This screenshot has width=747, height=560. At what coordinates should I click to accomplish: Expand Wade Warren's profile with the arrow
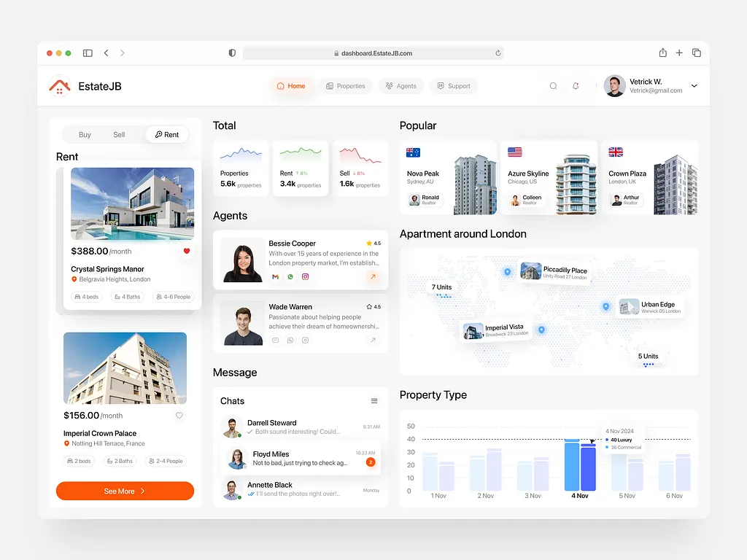373,341
